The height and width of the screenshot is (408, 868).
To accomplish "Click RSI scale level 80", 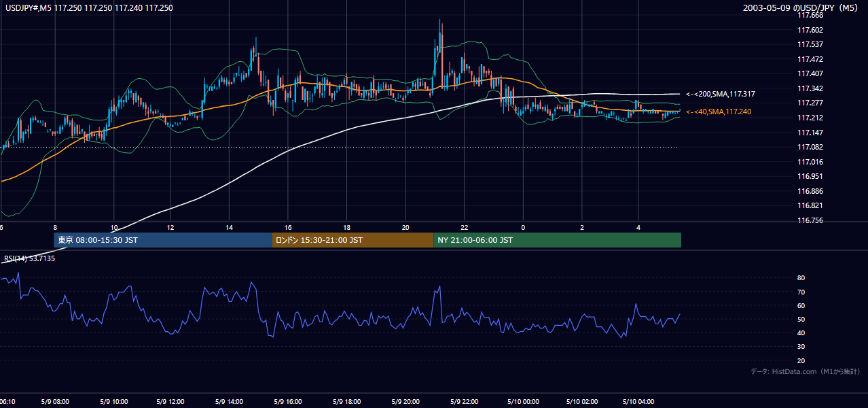I will coord(801,278).
